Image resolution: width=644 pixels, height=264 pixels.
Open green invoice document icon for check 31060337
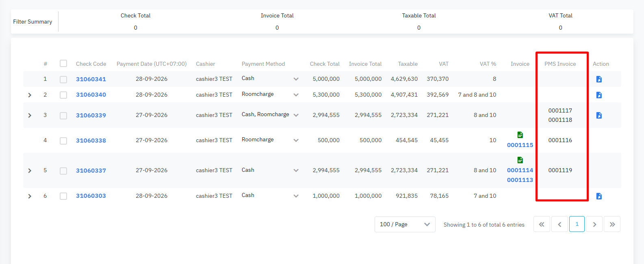coord(520,160)
